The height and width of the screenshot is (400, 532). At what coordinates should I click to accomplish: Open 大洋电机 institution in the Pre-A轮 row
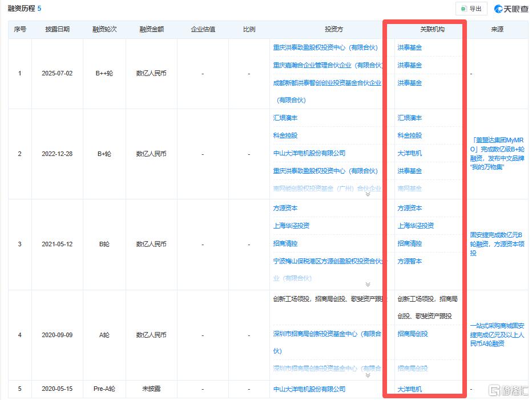click(x=409, y=389)
